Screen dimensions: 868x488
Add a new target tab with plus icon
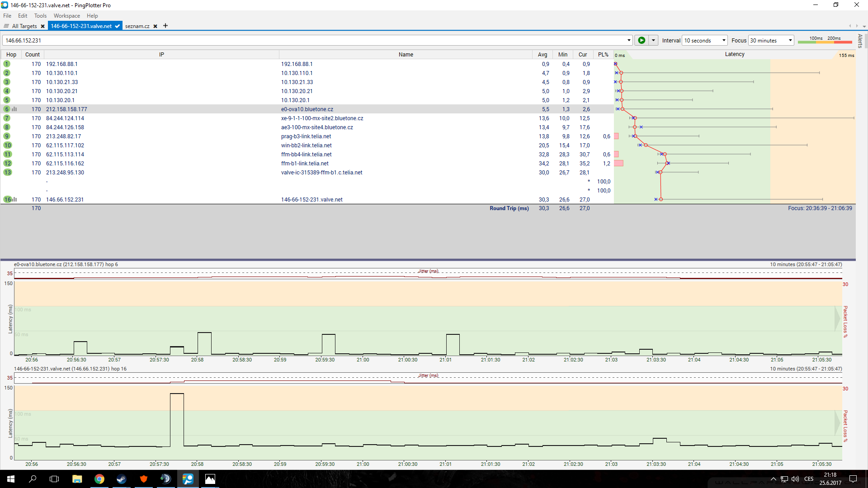[x=165, y=26]
